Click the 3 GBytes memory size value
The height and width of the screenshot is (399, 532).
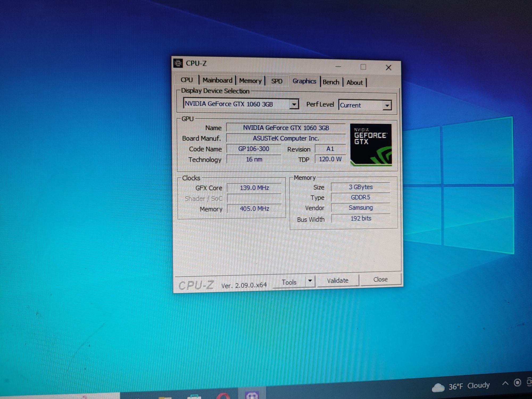click(x=361, y=187)
